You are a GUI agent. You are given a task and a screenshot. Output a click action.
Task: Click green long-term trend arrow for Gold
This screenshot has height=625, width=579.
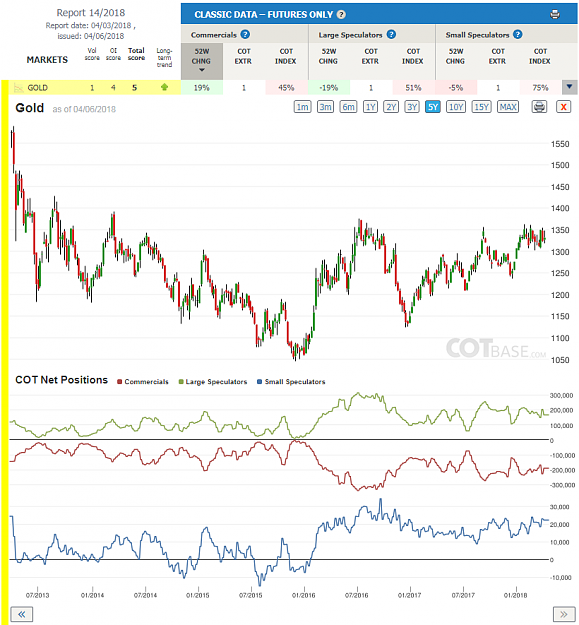[x=164, y=87]
